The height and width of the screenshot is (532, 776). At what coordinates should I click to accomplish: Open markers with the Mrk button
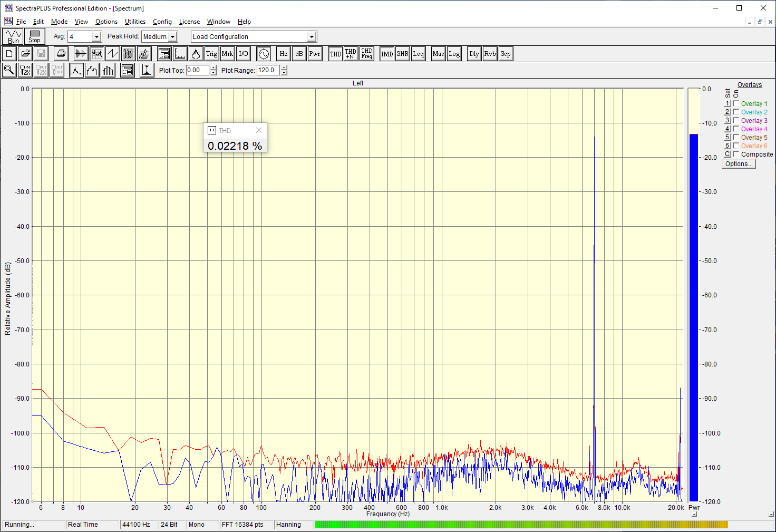pos(227,54)
